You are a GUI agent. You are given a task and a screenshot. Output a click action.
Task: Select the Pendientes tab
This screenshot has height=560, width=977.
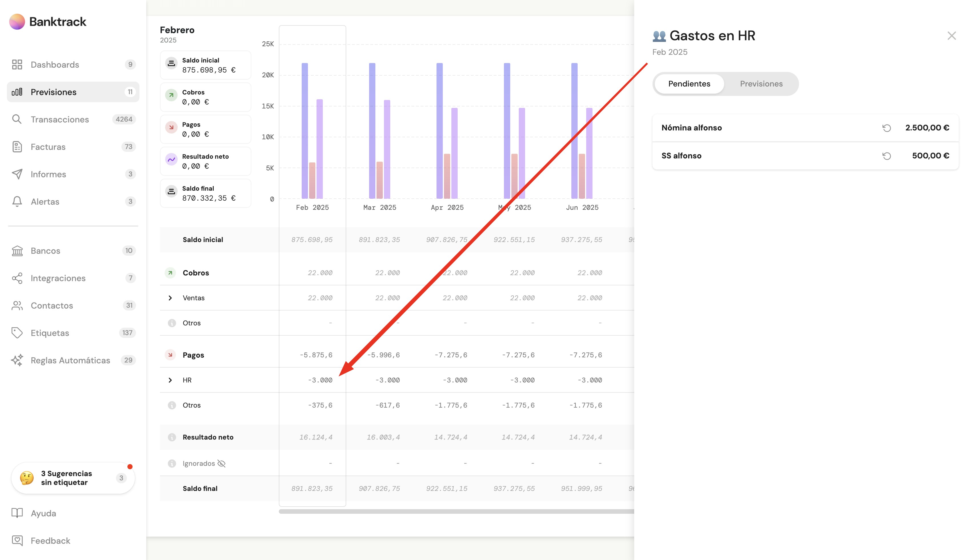point(689,84)
